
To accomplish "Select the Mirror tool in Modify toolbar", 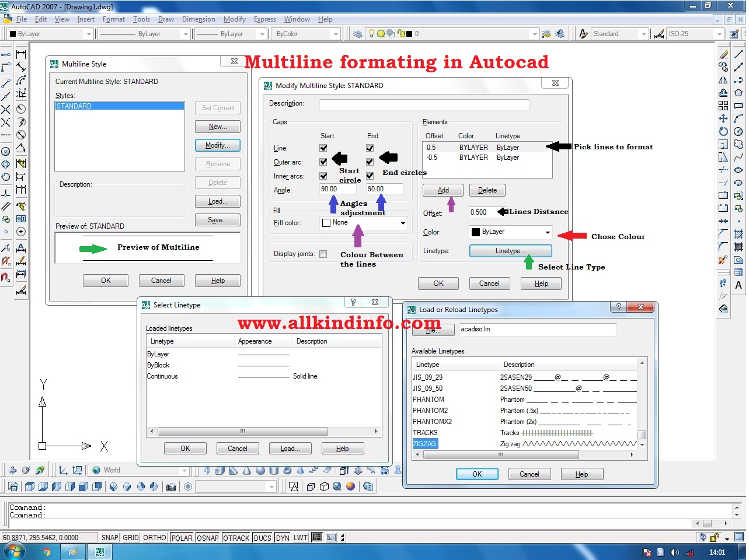I will pos(723,80).
